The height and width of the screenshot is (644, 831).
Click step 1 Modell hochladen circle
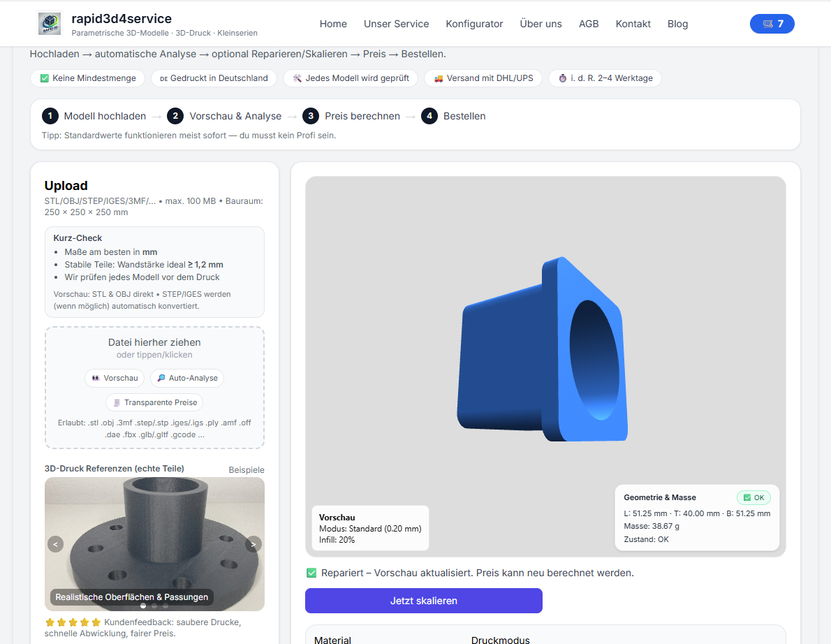50,116
